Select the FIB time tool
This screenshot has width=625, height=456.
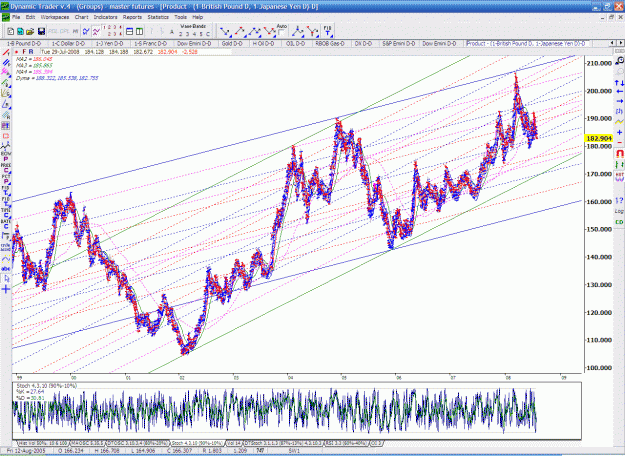coord(327,31)
